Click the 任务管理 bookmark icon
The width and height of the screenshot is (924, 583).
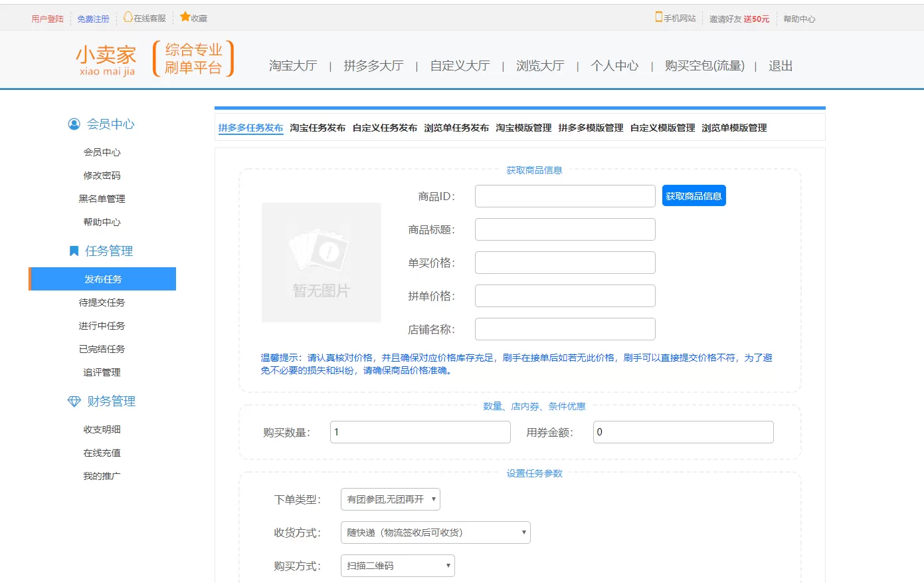click(x=74, y=251)
